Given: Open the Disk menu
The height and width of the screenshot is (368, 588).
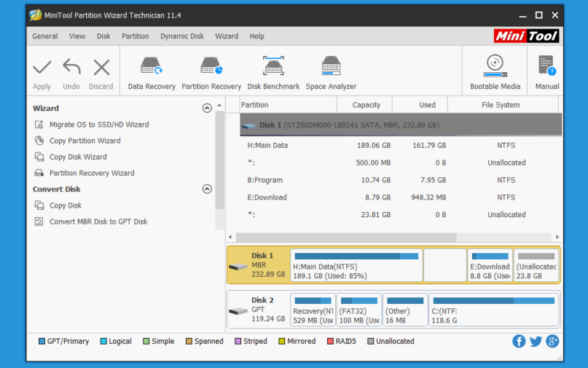Looking at the screenshot, I should (x=104, y=36).
